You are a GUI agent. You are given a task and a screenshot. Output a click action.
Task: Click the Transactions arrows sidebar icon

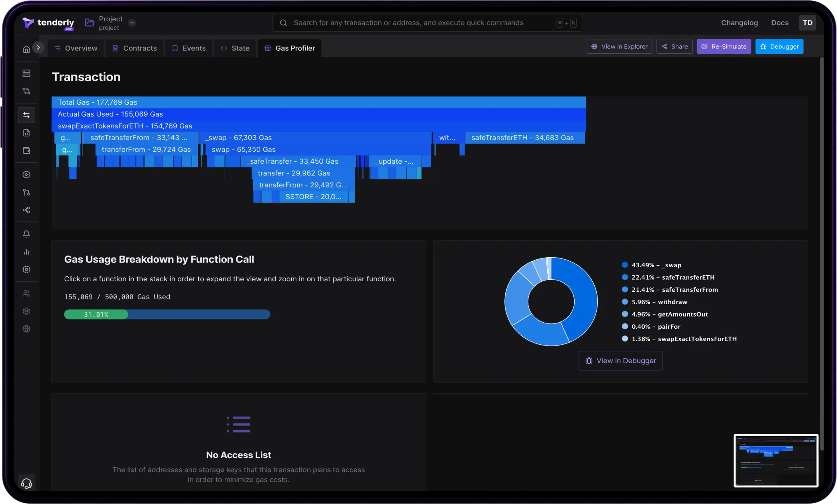[26, 115]
